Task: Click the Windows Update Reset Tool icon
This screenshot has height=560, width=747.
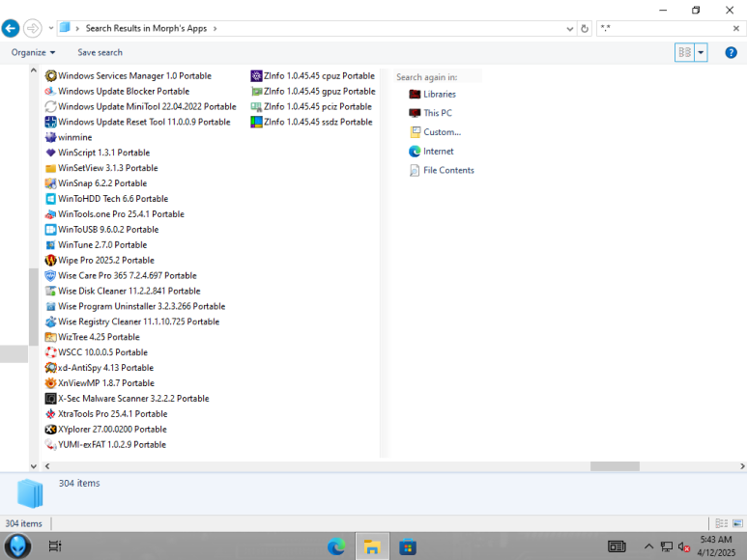Action: tap(50, 122)
